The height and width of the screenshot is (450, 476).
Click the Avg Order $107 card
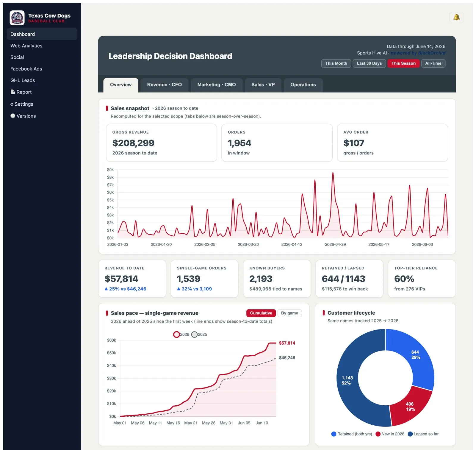tap(392, 143)
